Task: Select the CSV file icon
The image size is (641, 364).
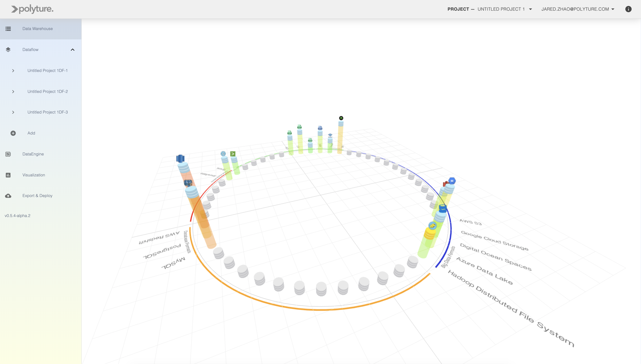Action: click(290, 132)
